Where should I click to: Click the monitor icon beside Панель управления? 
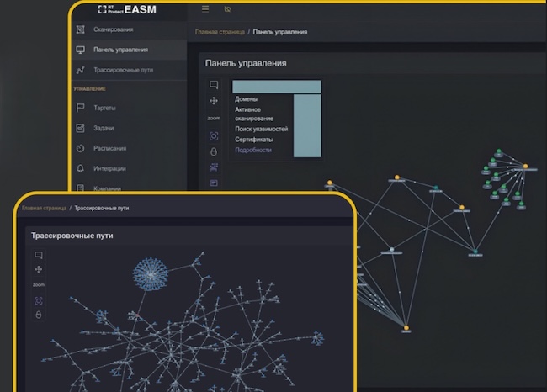[81, 50]
